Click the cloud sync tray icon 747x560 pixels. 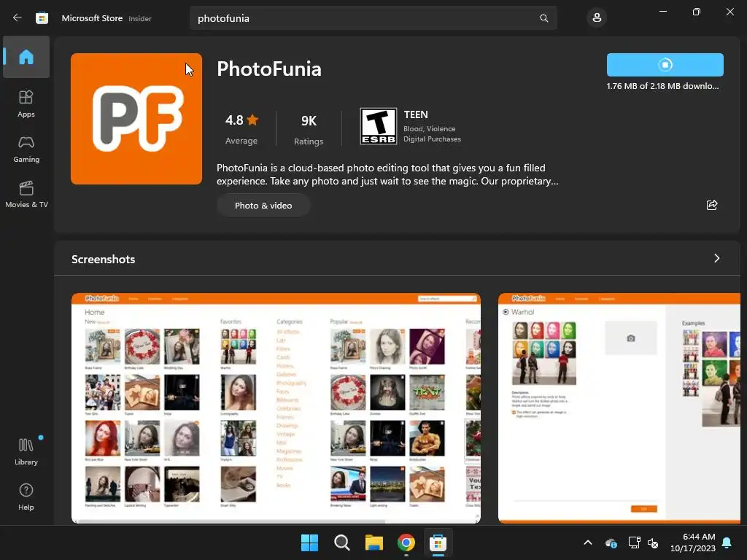point(611,542)
